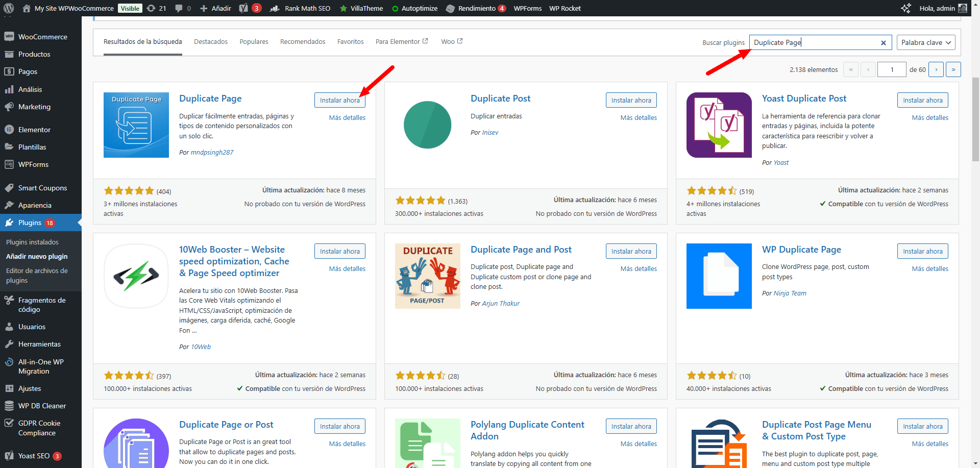Screen dimensions: 980x468
Task: Install the Duplicate Page plugin
Action: click(x=339, y=100)
